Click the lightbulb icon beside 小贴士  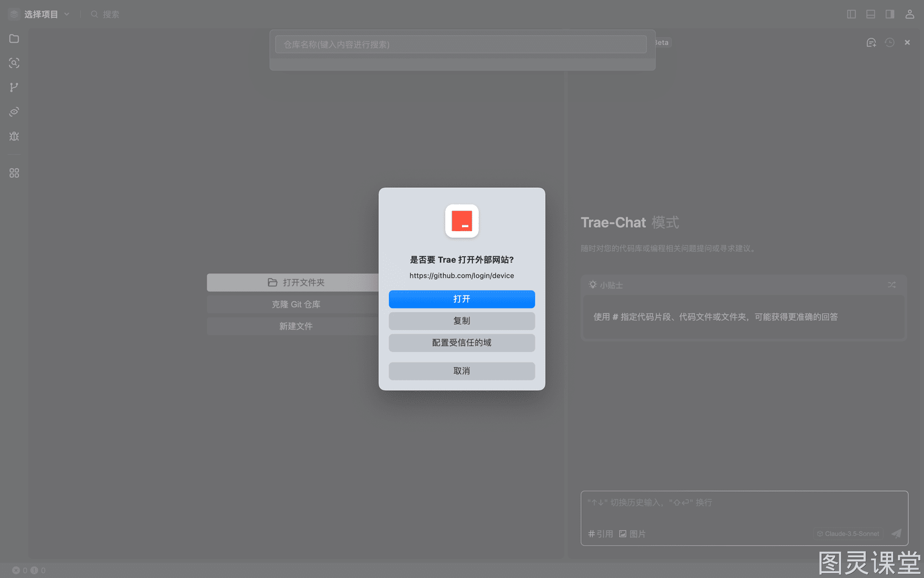[593, 285]
